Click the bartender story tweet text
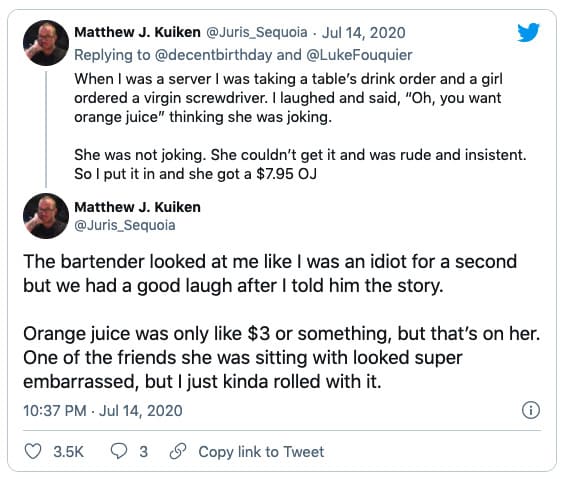The width and height of the screenshot is (567, 479). click(282, 322)
